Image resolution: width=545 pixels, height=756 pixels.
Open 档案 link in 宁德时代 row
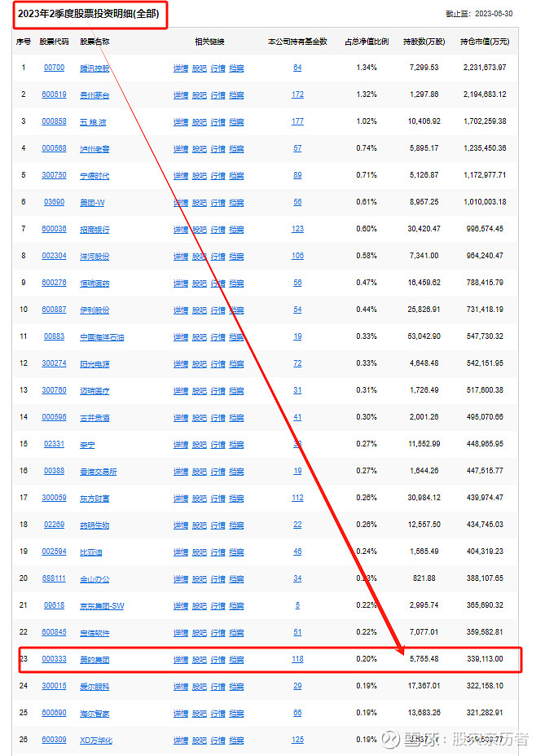tap(236, 176)
